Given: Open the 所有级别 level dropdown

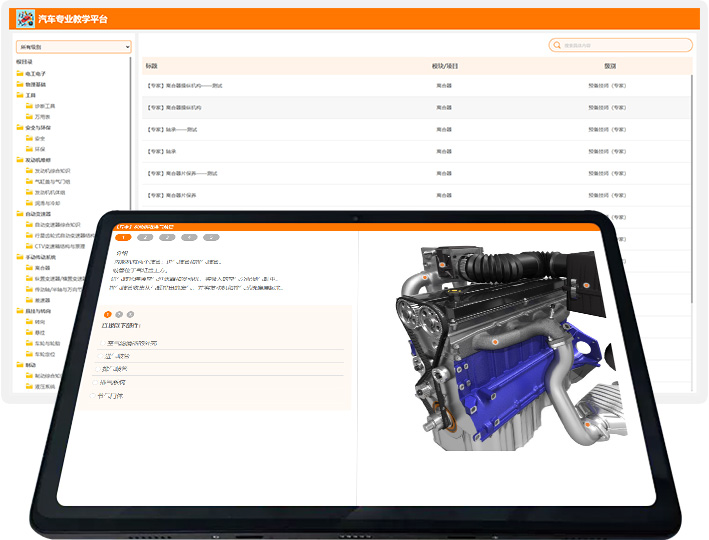Looking at the screenshot, I should pos(74,47).
